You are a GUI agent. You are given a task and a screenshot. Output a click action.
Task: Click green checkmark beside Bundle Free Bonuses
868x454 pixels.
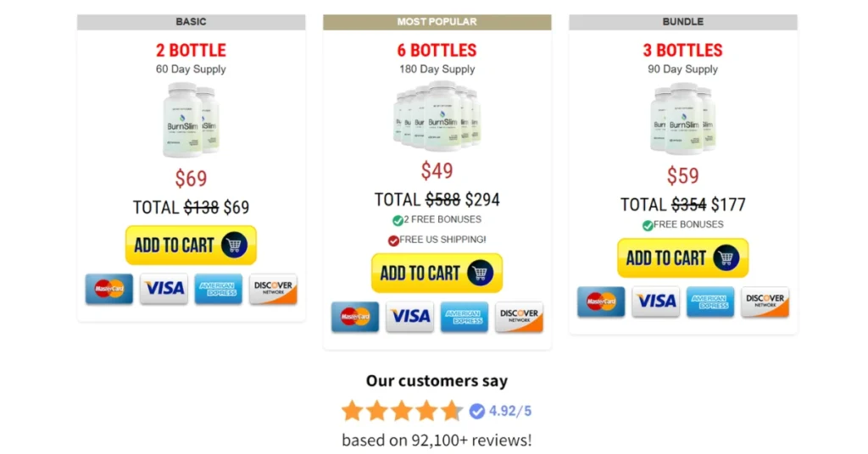(648, 225)
